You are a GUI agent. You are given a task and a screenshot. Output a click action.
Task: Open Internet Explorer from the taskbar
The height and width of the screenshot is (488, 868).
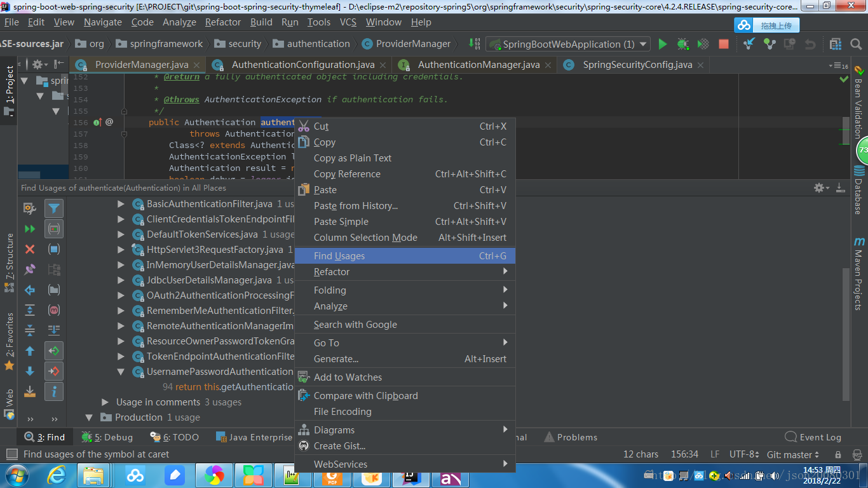coord(57,475)
